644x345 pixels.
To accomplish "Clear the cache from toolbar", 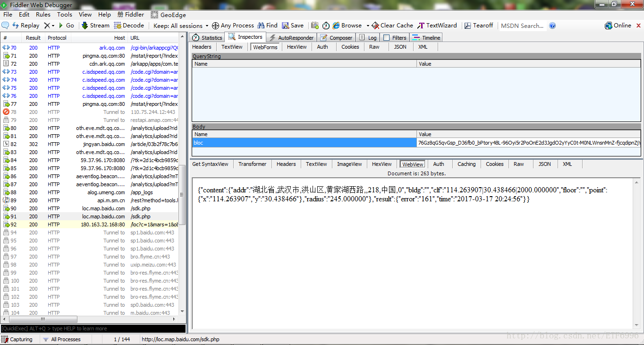I will 392,26.
